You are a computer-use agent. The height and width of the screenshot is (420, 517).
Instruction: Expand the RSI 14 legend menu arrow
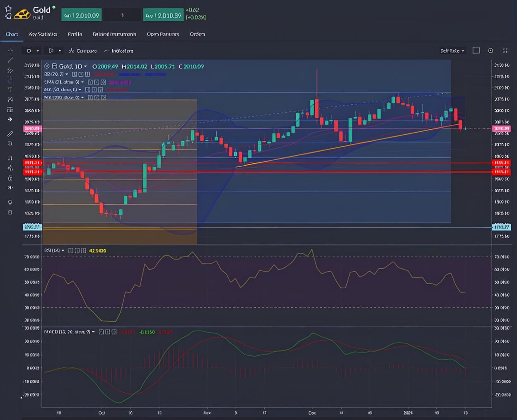tap(63, 251)
